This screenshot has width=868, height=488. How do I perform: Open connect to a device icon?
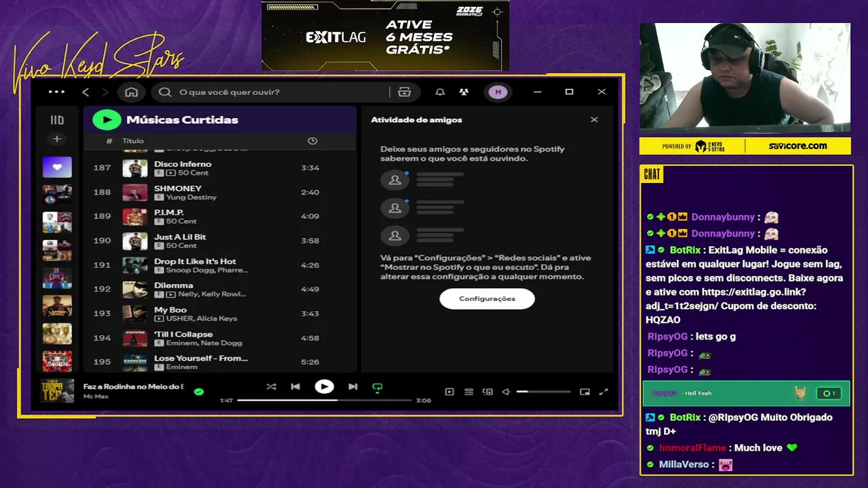coord(488,392)
